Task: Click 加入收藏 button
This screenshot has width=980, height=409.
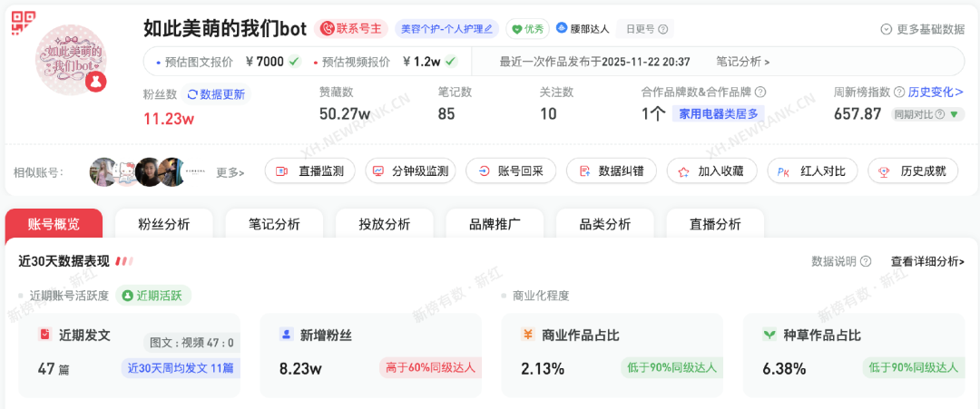Action: click(712, 171)
